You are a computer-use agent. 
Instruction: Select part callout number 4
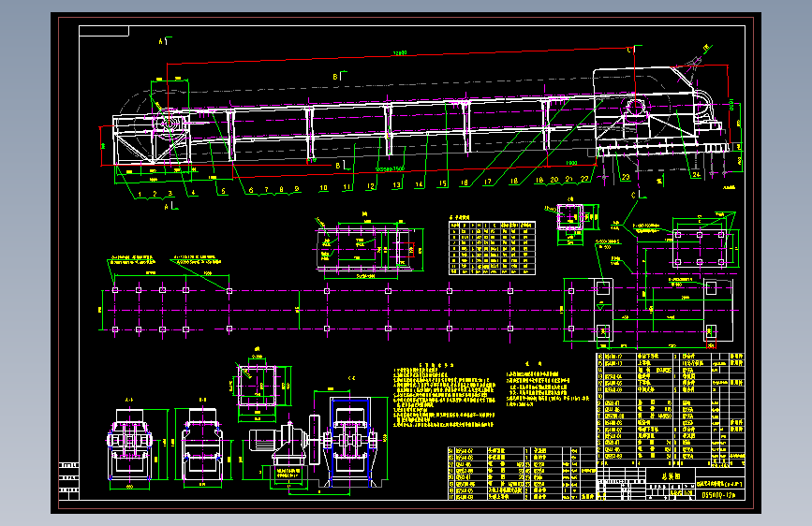coord(193,193)
